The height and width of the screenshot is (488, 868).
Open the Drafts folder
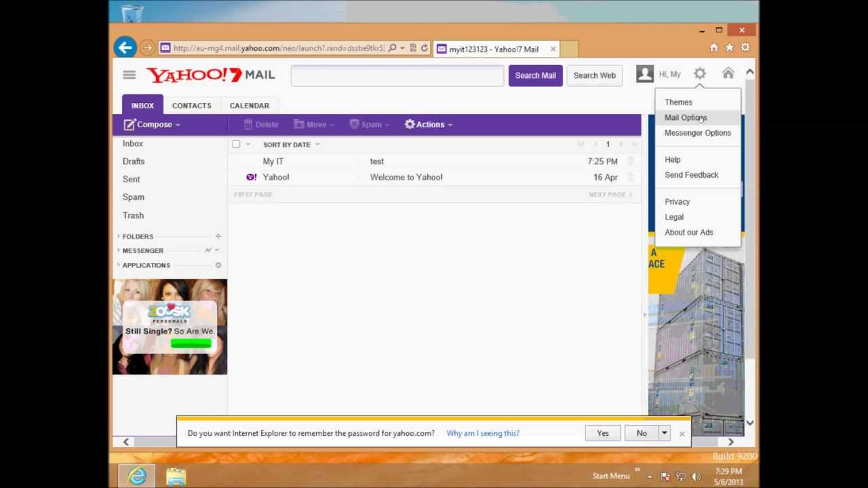pos(134,161)
